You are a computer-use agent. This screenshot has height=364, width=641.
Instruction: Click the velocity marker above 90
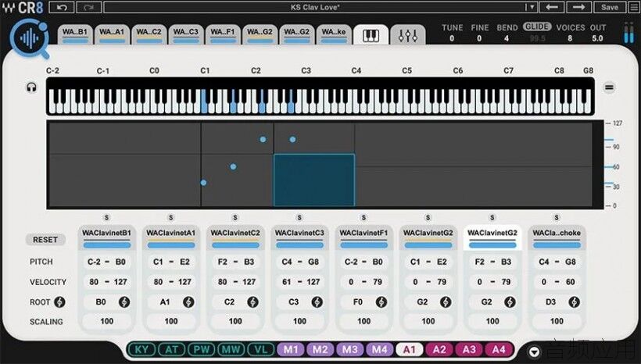[609, 140]
